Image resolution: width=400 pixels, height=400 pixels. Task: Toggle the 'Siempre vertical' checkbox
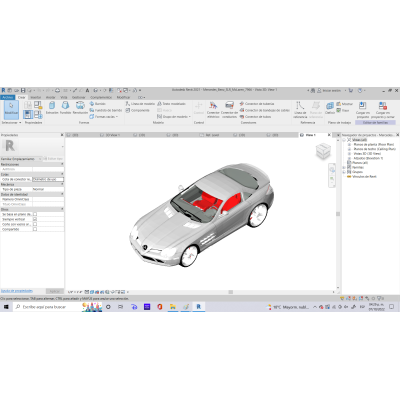coord(35,219)
